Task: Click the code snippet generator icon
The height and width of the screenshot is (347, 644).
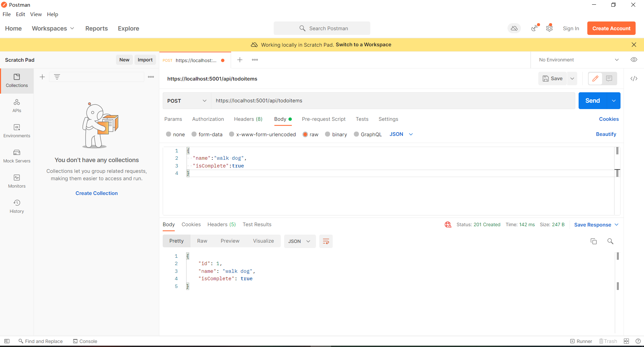Action: point(634,79)
